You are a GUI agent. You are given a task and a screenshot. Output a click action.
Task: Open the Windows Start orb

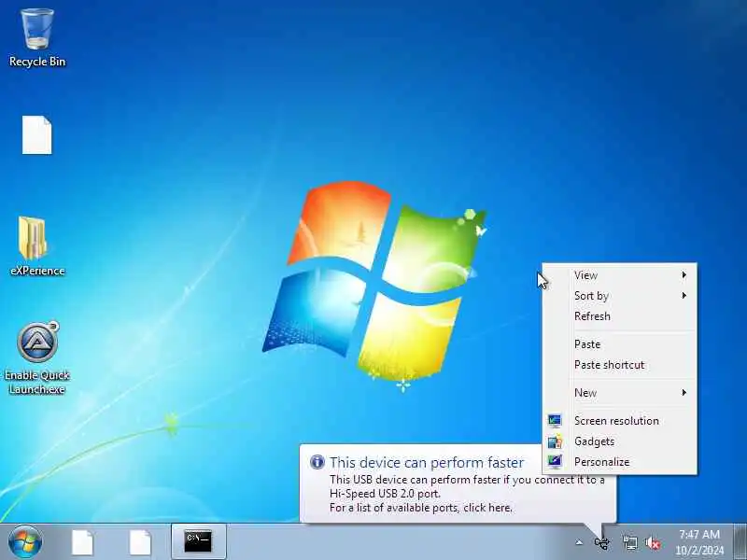tap(25, 542)
